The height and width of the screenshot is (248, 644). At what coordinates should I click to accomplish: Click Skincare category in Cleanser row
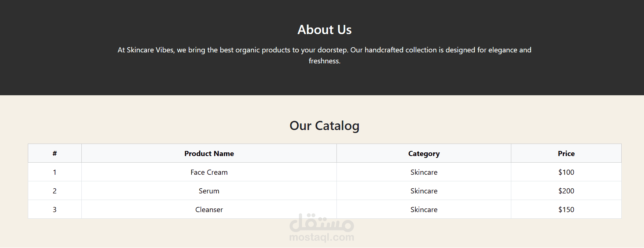click(x=424, y=210)
